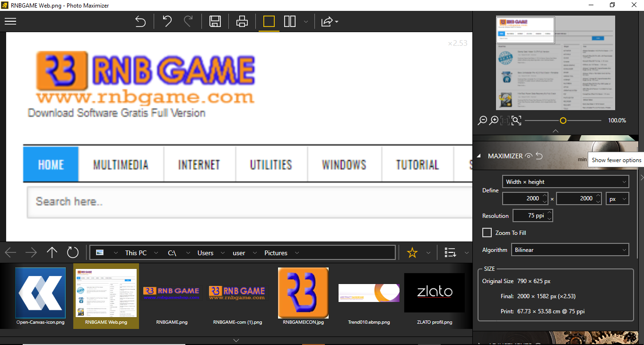Image resolution: width=644 pixels, height=345 pixels.
Task: Click the navigator preview thumbnail
Action: 556,63
